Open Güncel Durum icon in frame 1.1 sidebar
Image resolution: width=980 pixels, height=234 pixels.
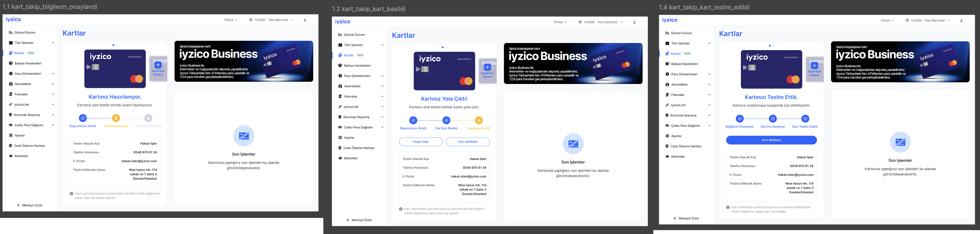click(11, 33)
